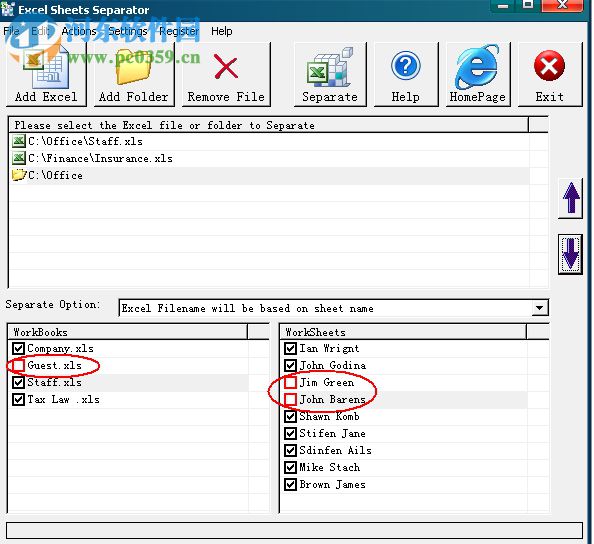Select the Stifen Jane worksheet name
The height and width of the screenshot is (544, 594).
click(x=333, y=434)
